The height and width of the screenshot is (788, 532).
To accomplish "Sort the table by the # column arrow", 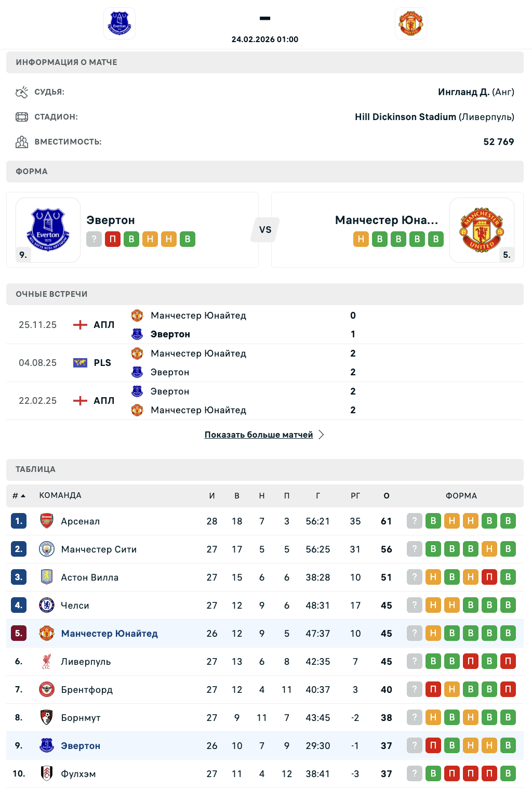I will click(23, 496).
